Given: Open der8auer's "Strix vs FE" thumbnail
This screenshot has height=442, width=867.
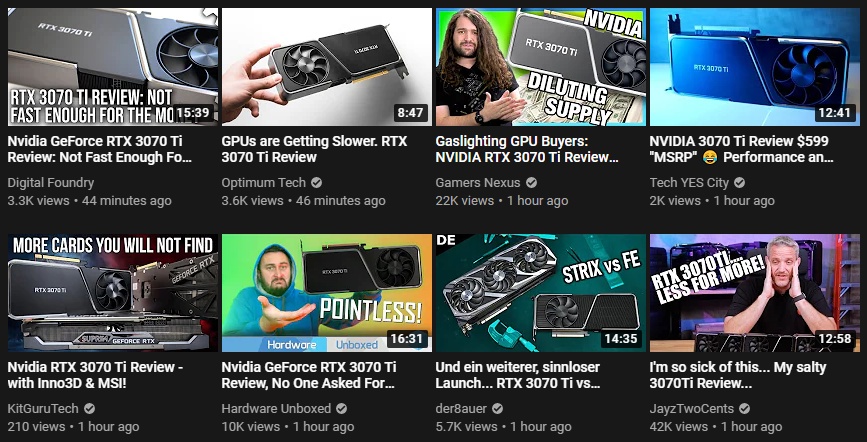Looking at the screenshot, I should click(541, 293).
